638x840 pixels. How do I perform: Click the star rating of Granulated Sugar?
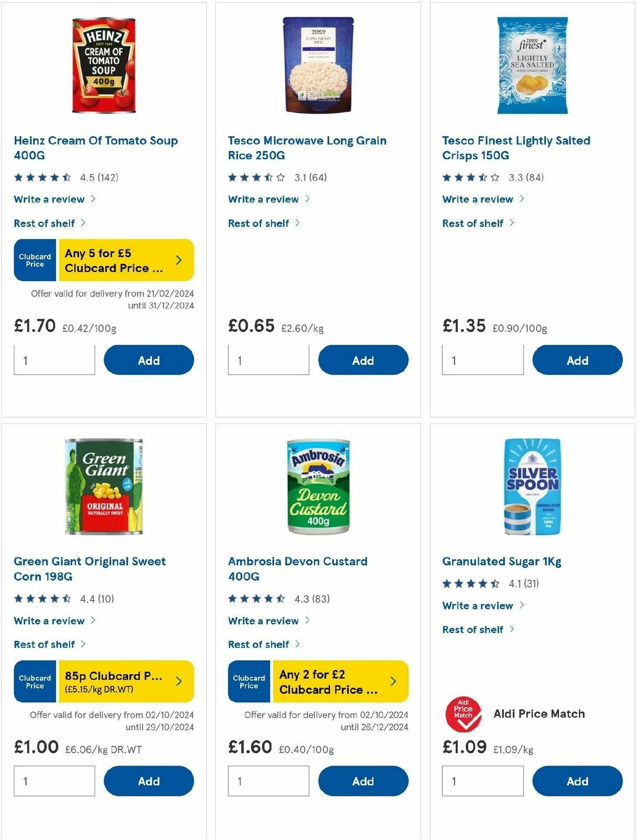(472, 583)
